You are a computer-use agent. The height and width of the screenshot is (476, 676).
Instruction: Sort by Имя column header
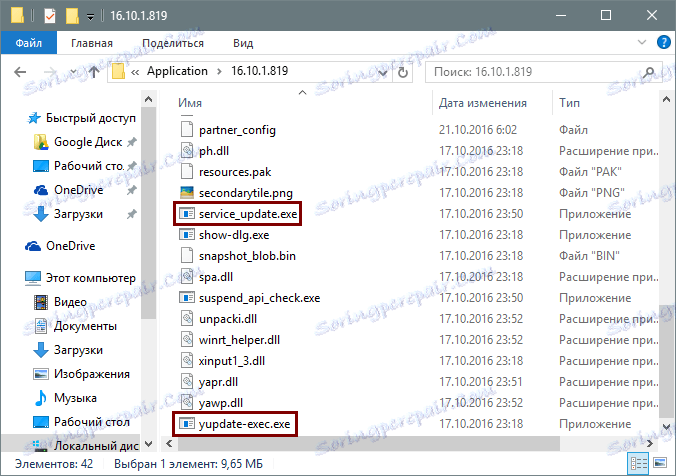pos(190,103)
